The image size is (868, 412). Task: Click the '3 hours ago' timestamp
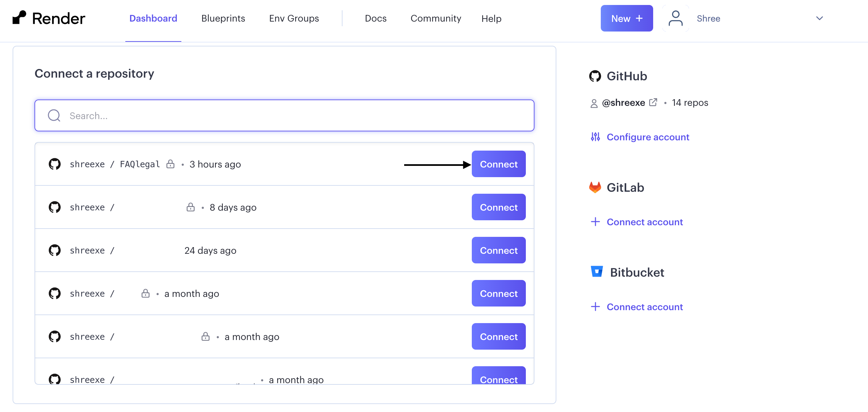coord(215,164)
